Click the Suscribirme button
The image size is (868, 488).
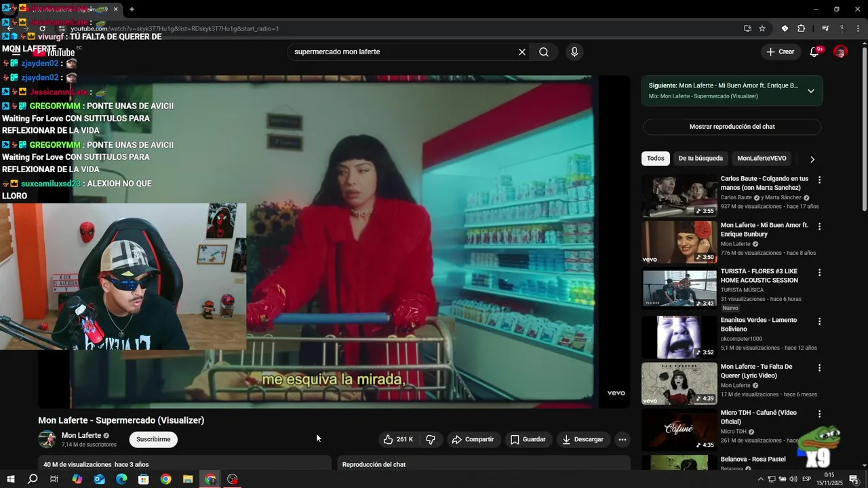153,439
